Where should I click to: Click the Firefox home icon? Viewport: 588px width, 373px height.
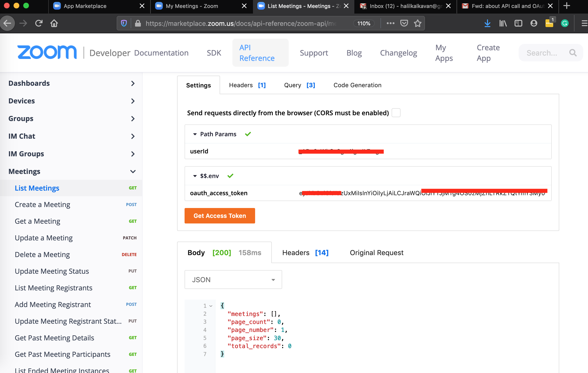[54, 23]
